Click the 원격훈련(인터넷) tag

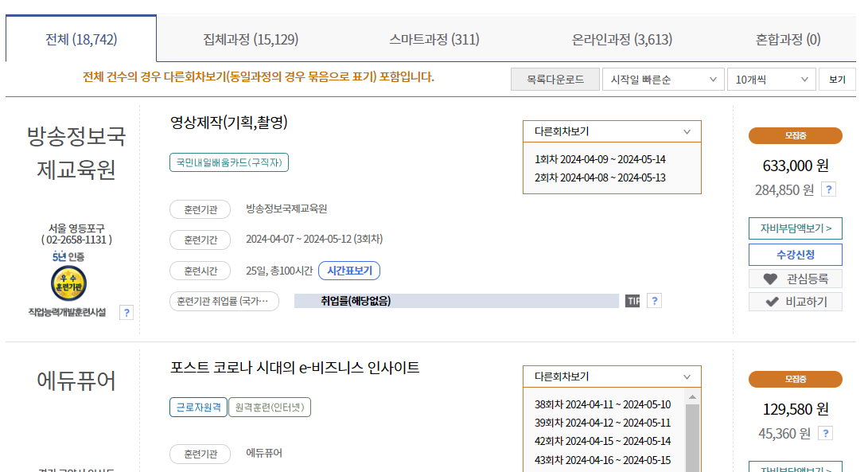[270, 408]
